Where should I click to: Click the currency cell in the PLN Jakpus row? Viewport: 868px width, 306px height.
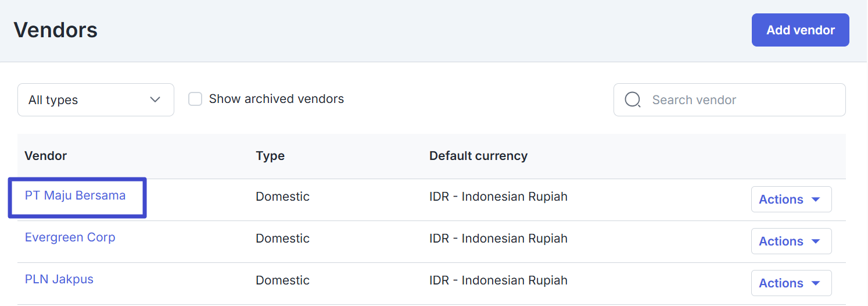[x=498, y=280]
